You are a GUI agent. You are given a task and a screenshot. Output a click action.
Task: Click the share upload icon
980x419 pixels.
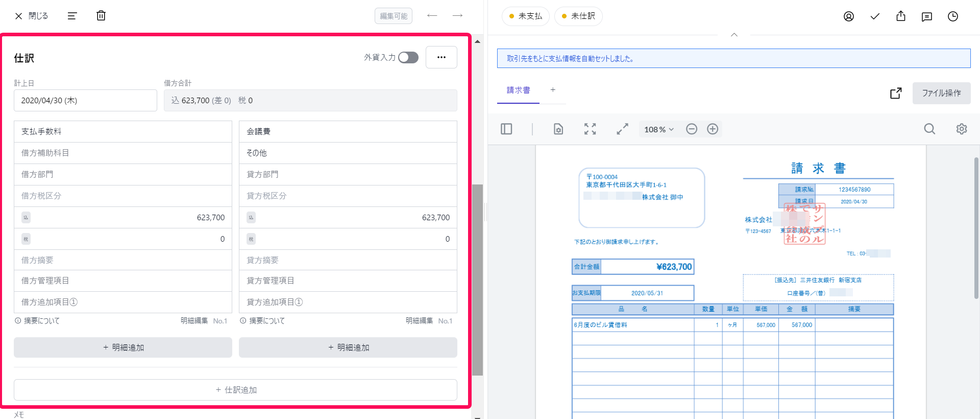tap(901, 16)
